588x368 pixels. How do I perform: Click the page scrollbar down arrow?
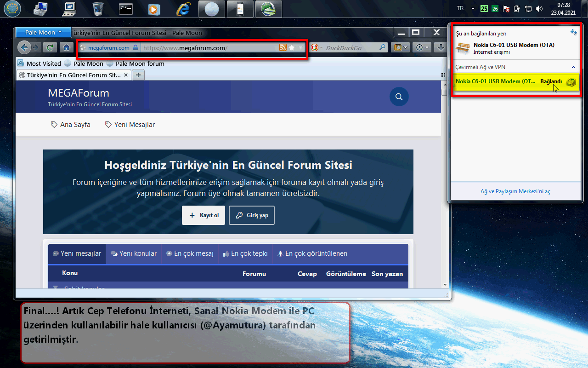[444, 285]
